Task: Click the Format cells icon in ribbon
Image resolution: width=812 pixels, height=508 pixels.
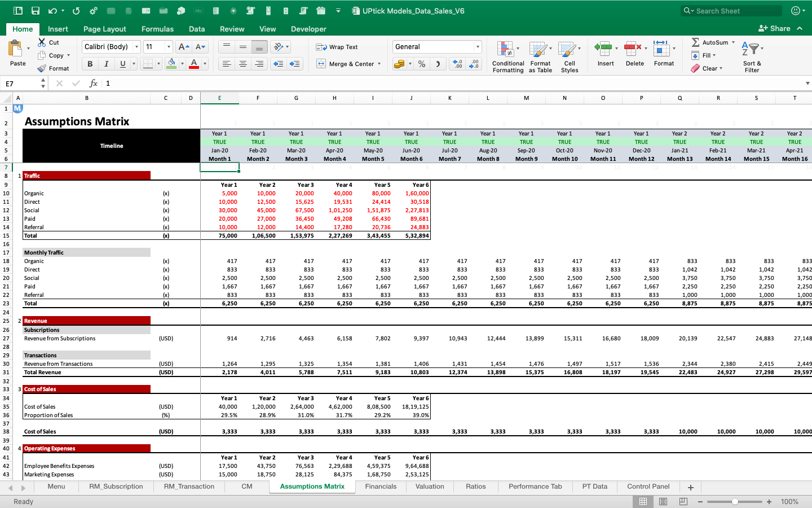Action: [661, 49]
